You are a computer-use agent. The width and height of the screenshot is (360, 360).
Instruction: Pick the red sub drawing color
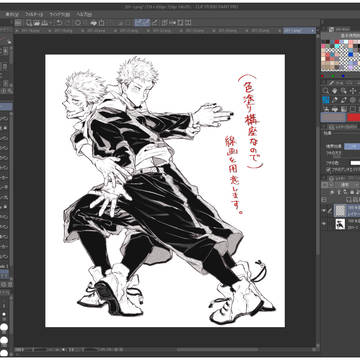[353, 117]
